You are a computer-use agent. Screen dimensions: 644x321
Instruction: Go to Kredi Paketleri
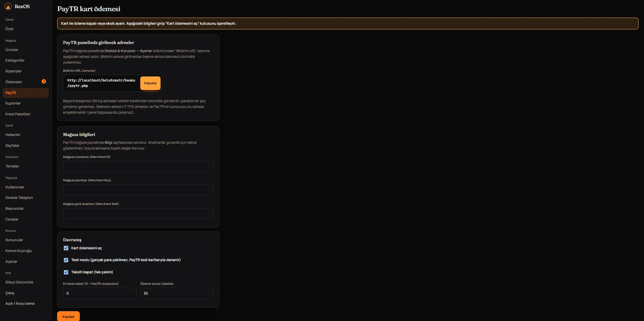point(26,114)
